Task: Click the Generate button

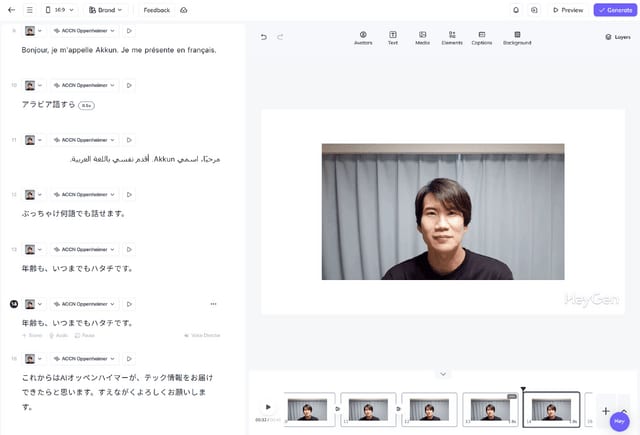Action: click(x=614, y=10)
